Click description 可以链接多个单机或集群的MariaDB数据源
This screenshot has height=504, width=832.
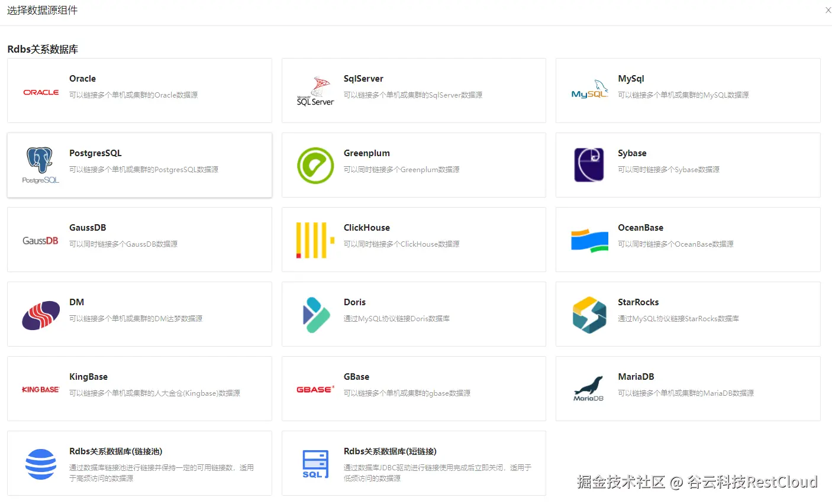[x=686, y=393]
